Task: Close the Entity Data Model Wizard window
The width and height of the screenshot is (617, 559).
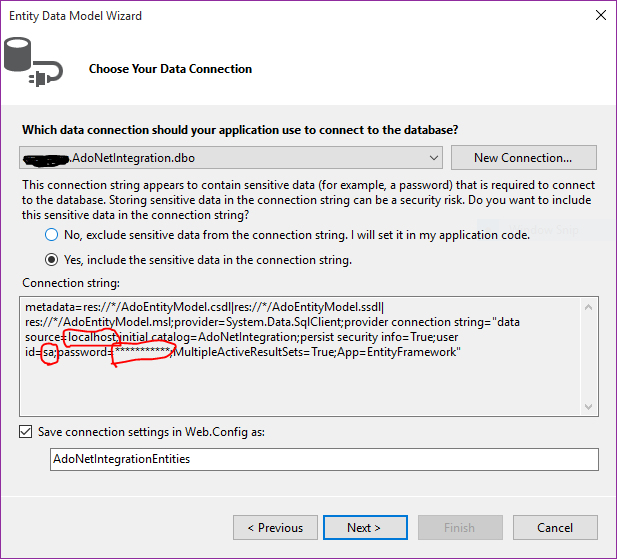Action: pos(599,16)
